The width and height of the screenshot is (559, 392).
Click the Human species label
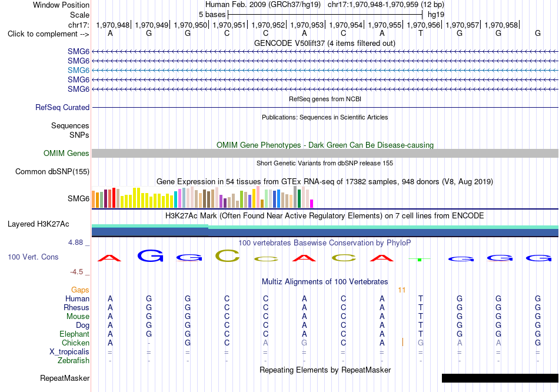(77, 298)
